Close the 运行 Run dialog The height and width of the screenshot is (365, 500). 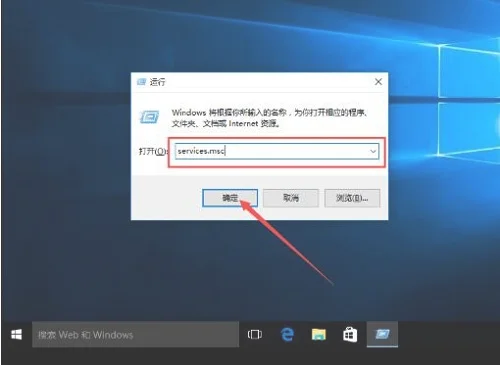pos(378,82)
